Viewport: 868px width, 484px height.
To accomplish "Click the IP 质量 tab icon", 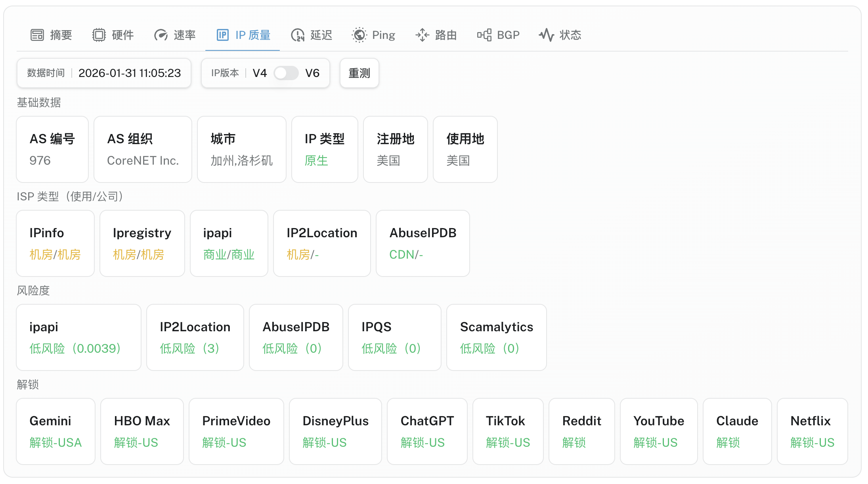I will tap(223, 35).
